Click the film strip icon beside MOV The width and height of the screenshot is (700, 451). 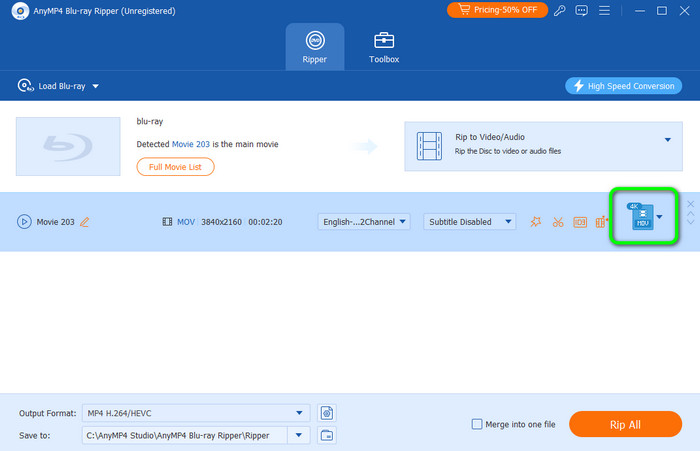[167, 222]
